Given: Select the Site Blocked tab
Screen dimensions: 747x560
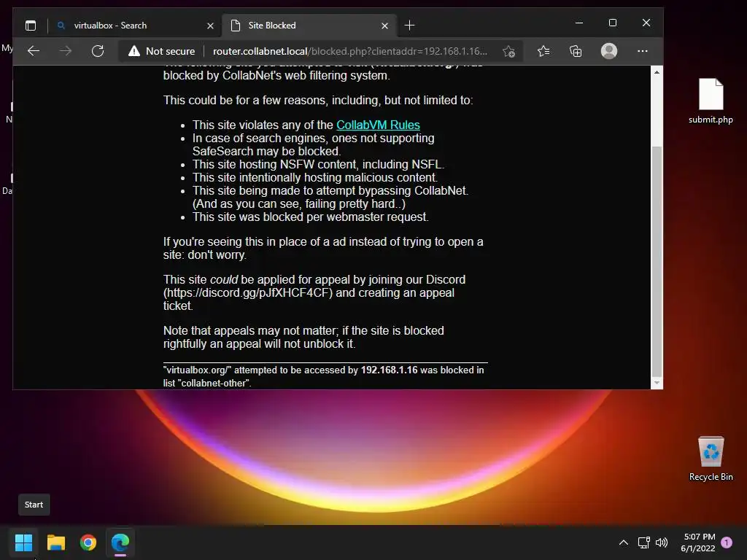Looking at the screenshot, I should pos(308,26).
